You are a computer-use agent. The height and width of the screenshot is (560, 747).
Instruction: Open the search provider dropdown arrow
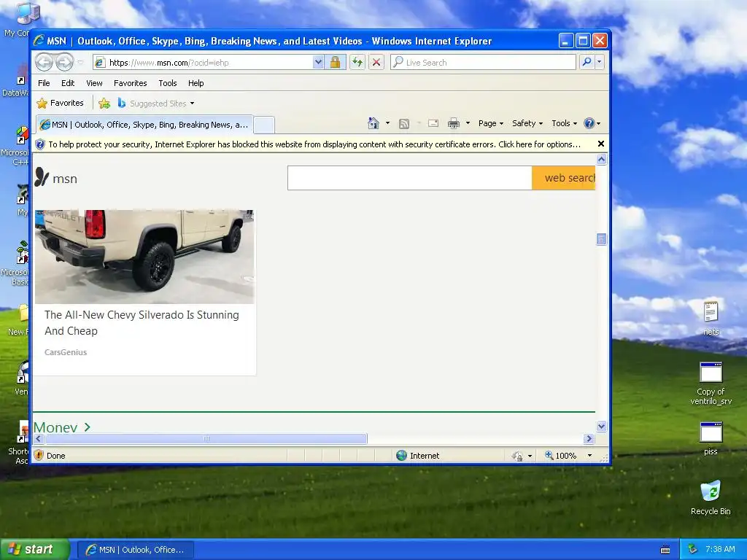(x=600, y=62)
